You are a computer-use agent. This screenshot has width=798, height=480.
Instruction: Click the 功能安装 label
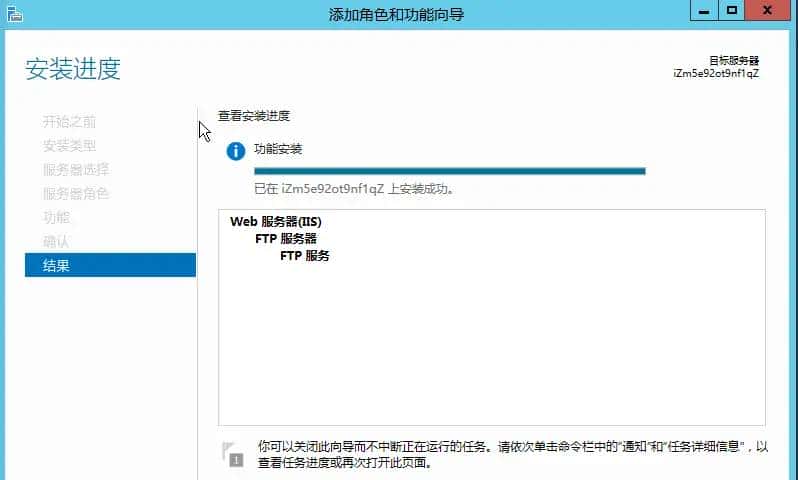coord(278,149)
